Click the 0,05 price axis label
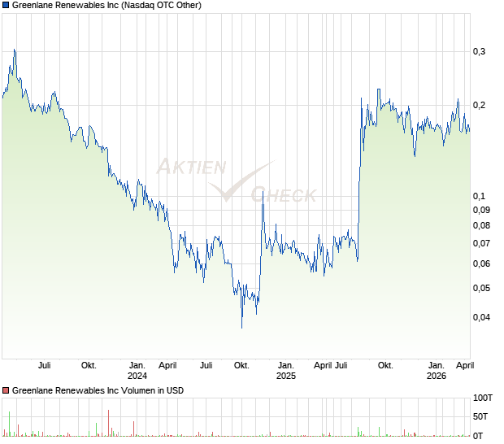 (x=481, y=288)
